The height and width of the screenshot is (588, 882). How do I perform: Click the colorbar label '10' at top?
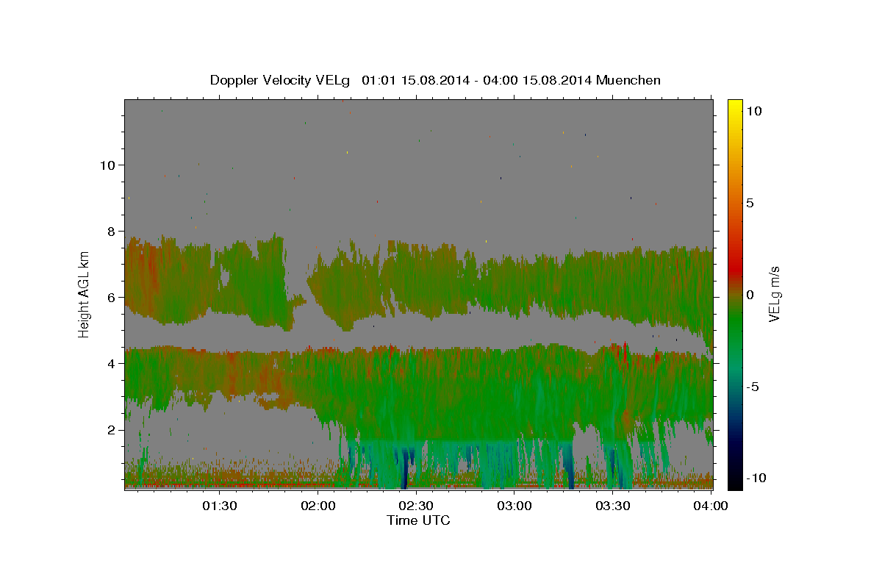point(754,110)
